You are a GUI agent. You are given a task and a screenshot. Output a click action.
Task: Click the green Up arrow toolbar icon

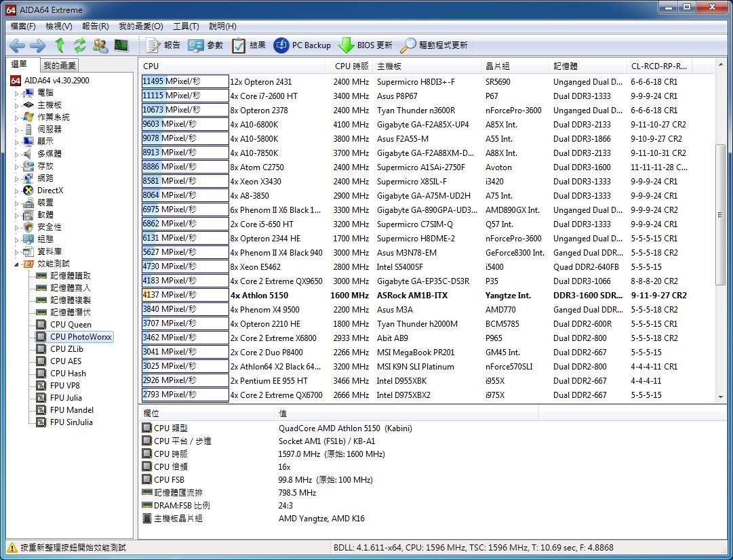pos(60,45)
